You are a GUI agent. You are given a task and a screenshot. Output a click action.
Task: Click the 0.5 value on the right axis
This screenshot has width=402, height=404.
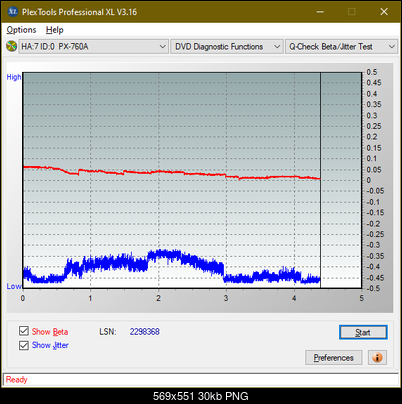coord(372,72)
